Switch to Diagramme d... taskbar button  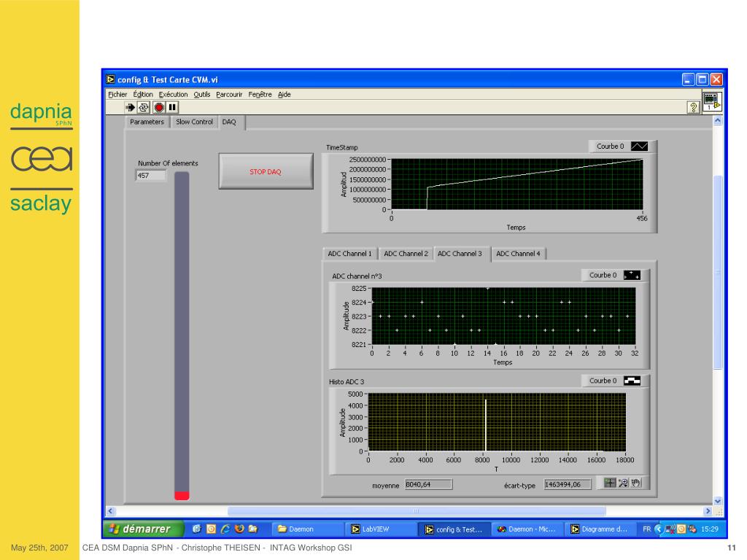(600, 529)
